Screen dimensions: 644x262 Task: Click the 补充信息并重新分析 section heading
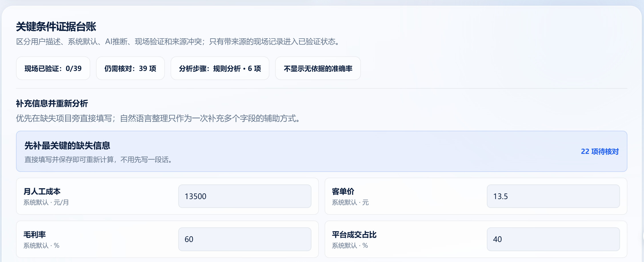point(52,103)
